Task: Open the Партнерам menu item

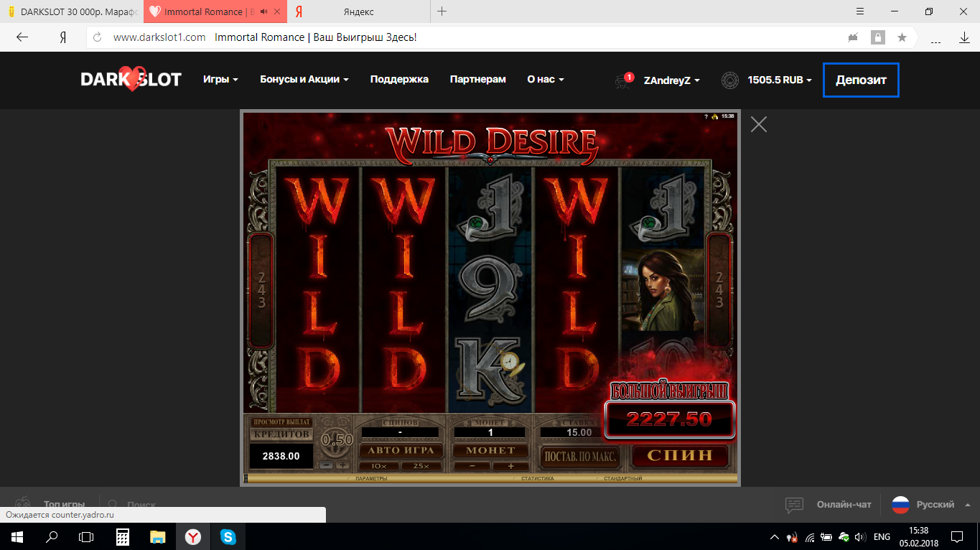Action: (478, 80)
